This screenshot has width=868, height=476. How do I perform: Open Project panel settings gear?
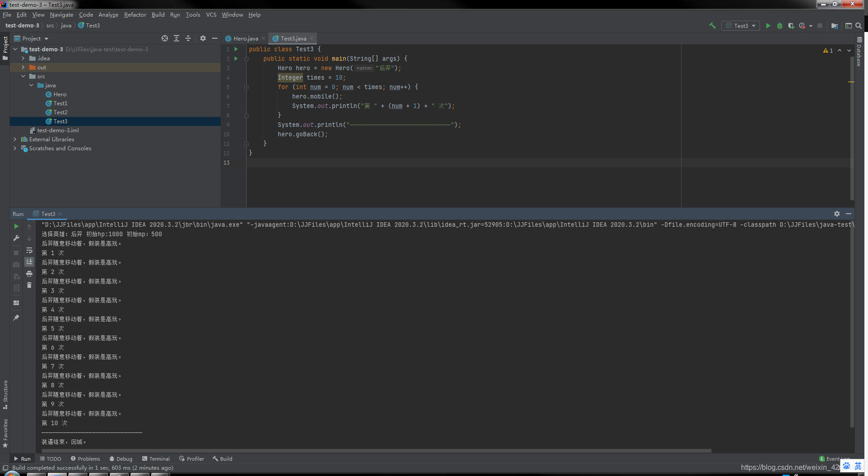(203, 38)
